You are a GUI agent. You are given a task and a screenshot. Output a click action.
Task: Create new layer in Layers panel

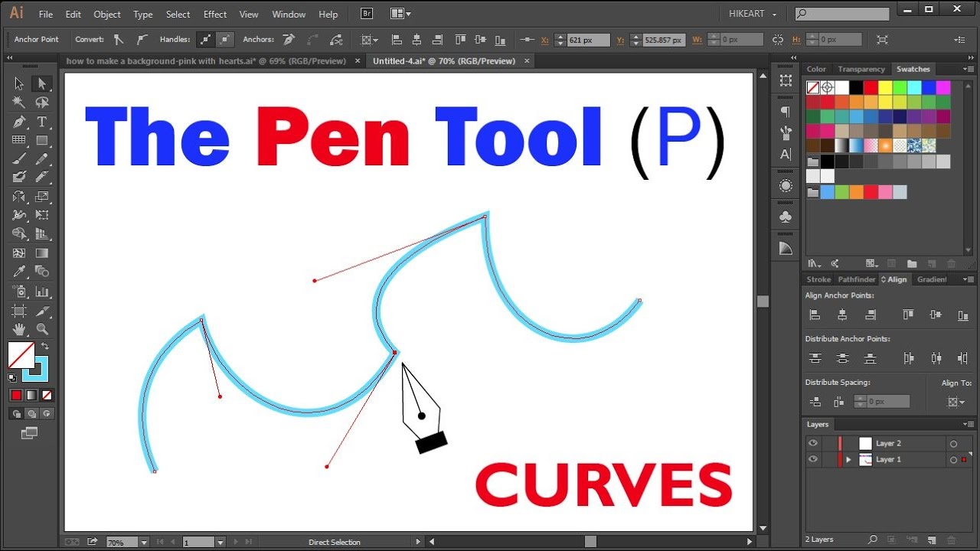click(932, 540)
